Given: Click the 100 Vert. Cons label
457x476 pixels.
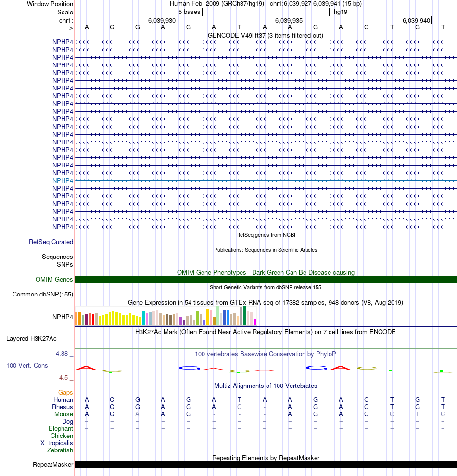Looking at the screenshot, I should [27, 365].
